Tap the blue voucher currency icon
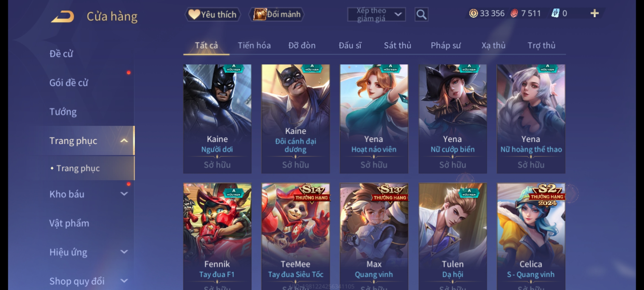The image size is (644, 290). click(x=555, y=13)
